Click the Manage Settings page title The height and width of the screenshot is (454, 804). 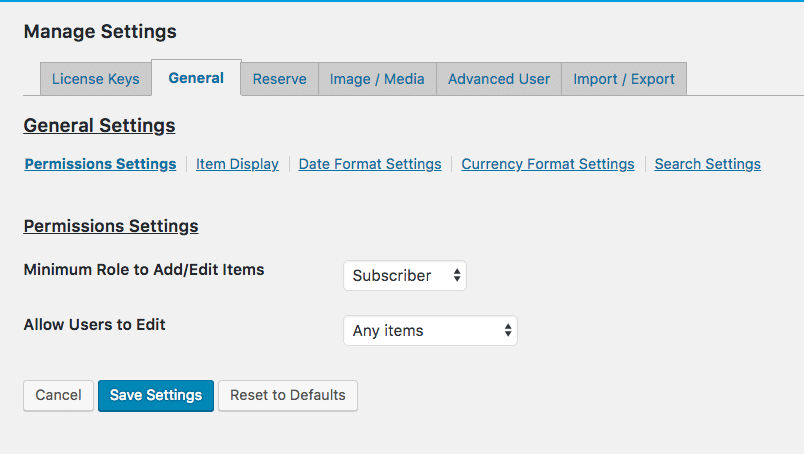(x=100, y=32)
